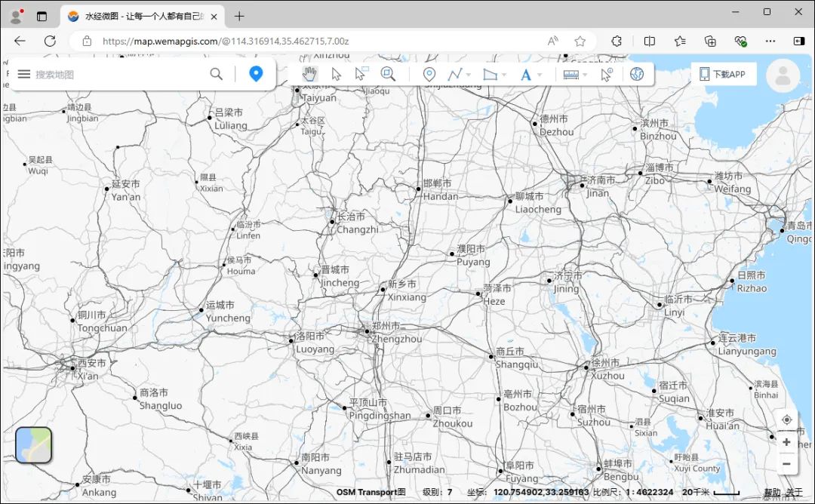This screenshot has width=815, height=504.
Task: Select the box selection tool
Action: click(x=361, y=74)
